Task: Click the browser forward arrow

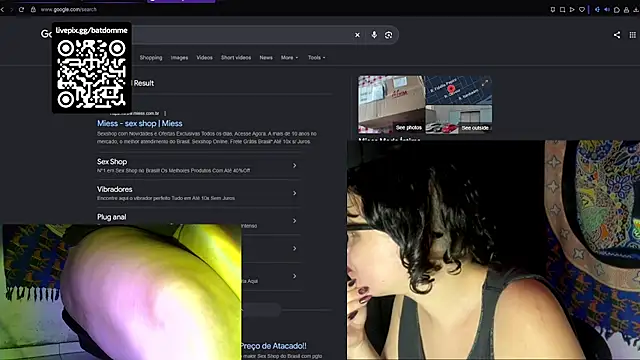Action: tap(11, 9)
